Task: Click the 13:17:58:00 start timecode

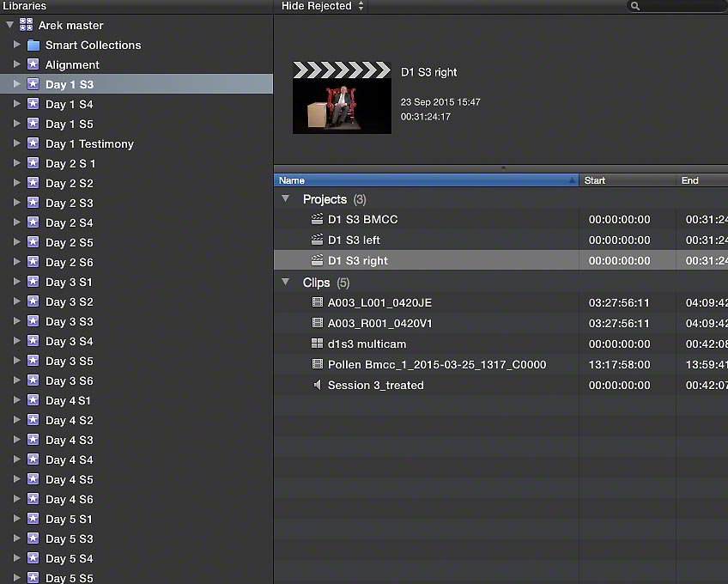Action: coord(619,364)
